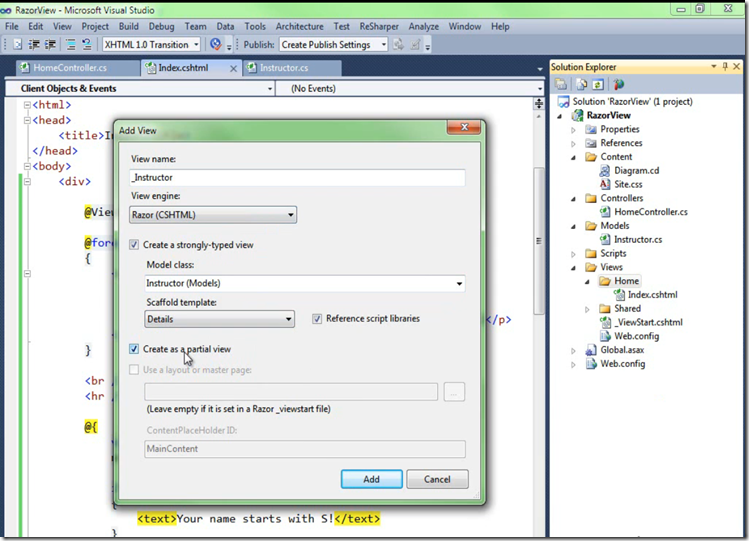Click Properties icon in Solution Explorer toolbar
This screenshot has width=749, height=541.
561,85
